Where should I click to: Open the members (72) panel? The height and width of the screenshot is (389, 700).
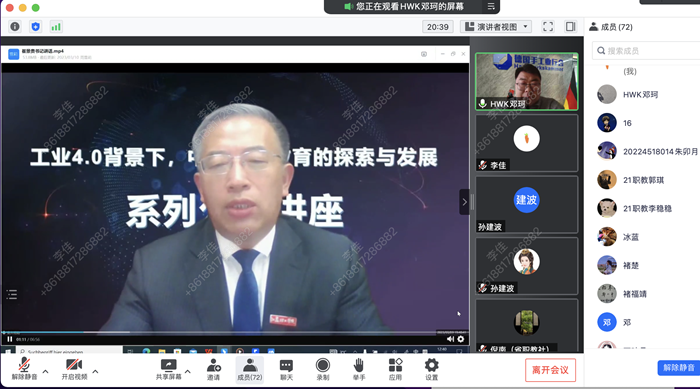[250, 370]
